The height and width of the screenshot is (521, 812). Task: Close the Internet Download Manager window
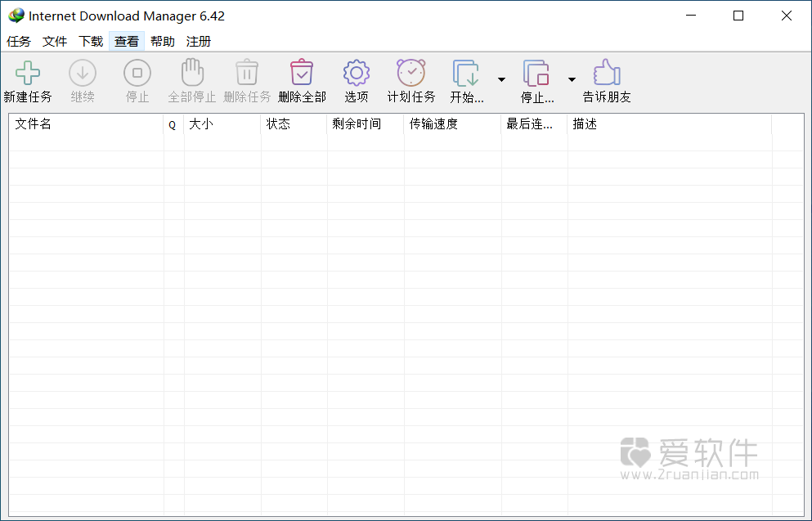pyautogui.click(x=786, y=16)
